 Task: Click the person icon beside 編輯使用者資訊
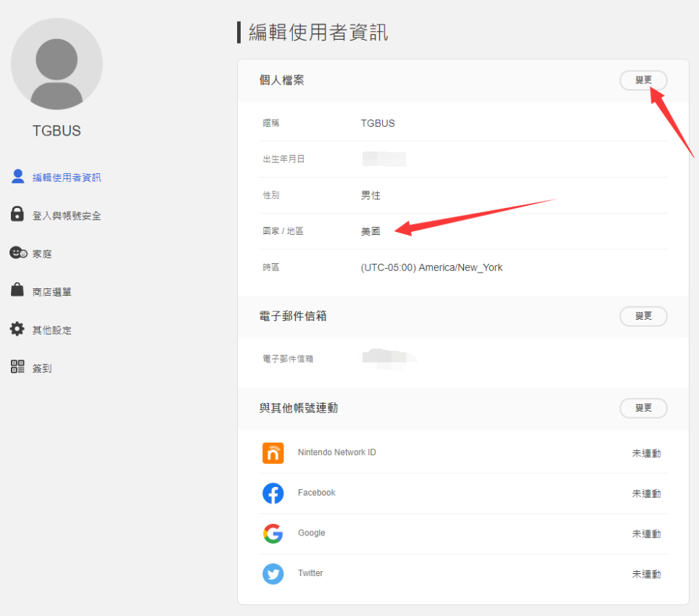coord(18,176)
